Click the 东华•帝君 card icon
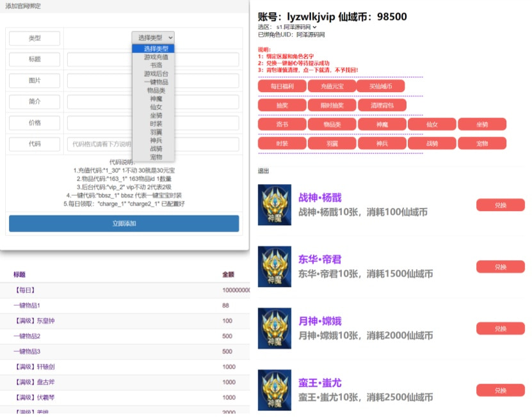The image size is (532, 417). pyautogui.click(x=273, y=266)
